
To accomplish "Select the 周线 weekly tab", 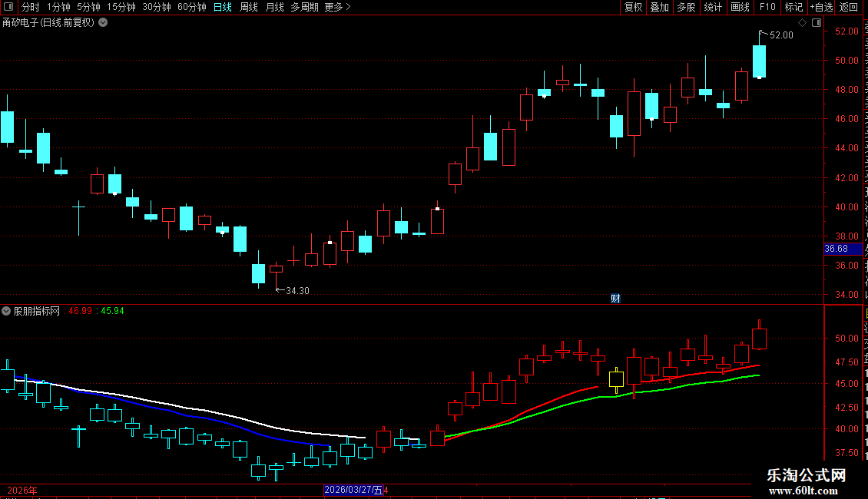I will (x=249, y=7).
